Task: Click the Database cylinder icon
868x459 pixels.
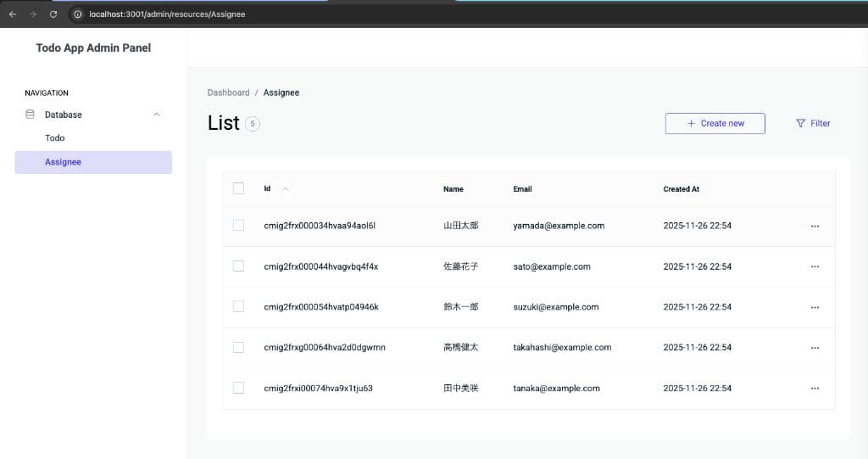Action: tap(30, 115)
